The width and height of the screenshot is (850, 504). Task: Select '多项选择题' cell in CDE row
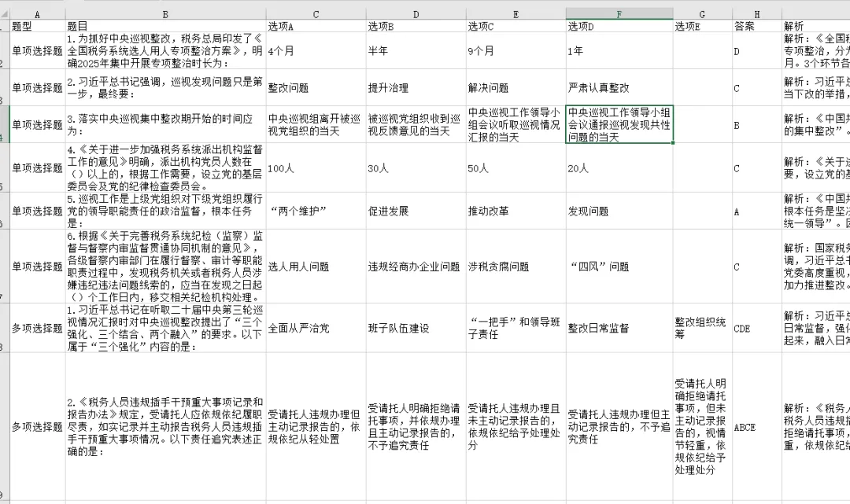point(38,328)
